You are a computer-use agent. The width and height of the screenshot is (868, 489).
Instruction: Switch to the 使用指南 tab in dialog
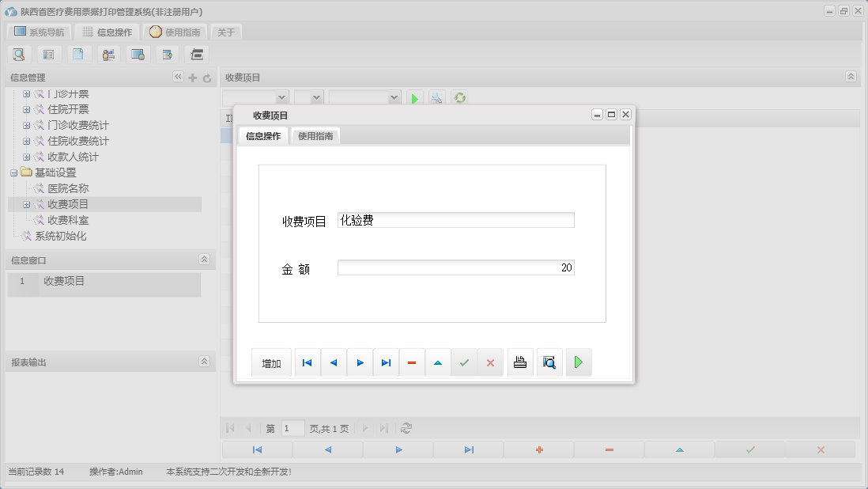click(x=315, y=135)
